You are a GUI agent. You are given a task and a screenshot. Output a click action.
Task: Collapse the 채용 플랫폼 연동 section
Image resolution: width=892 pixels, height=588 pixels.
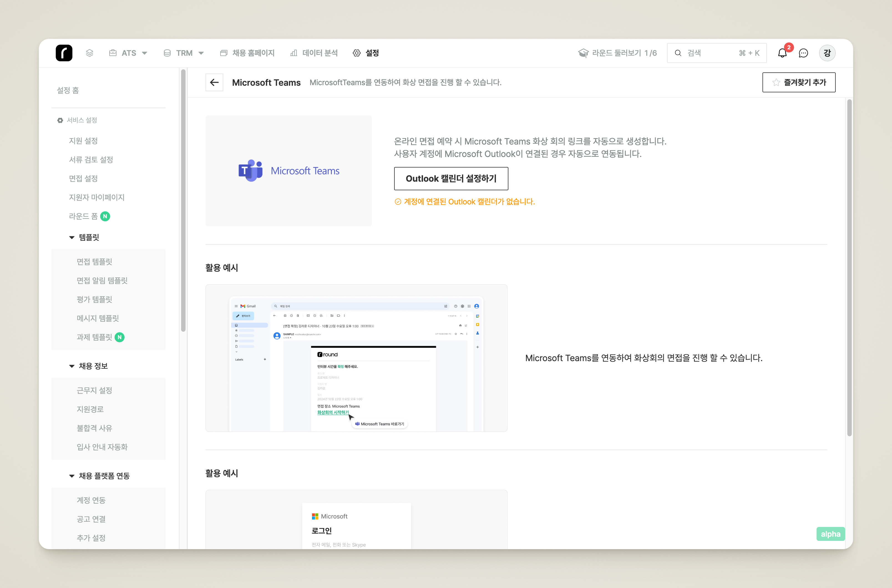point(99,475)
